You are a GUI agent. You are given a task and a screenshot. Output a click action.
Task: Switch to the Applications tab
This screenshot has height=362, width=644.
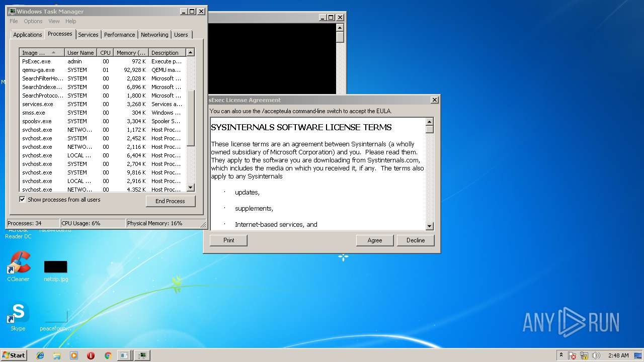[x=28, y=35]
